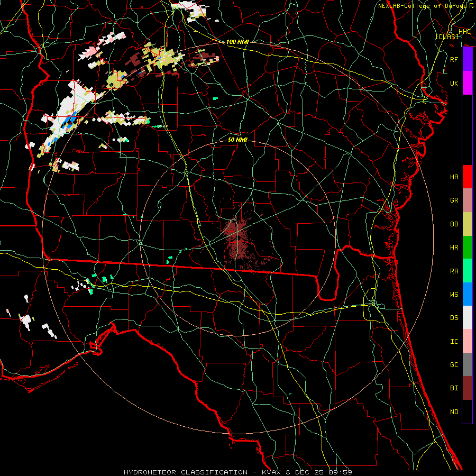Click the red HA legend color swatch
This screenshot has height=476, width=476.
[467, 177]
